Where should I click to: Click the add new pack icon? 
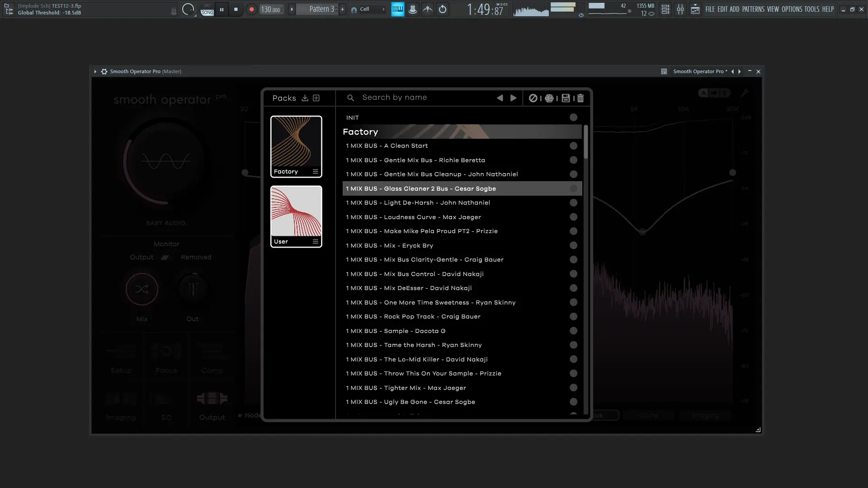click(x=316, y=98)
